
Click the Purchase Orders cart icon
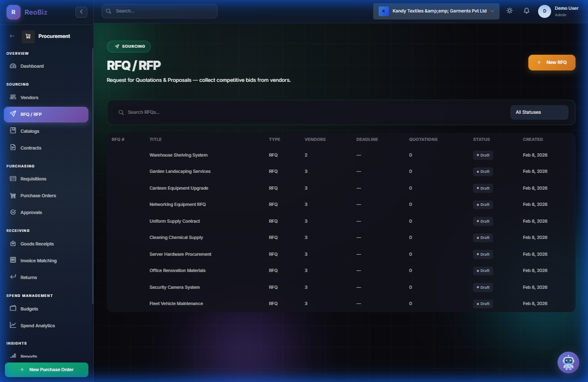(14, 196)
